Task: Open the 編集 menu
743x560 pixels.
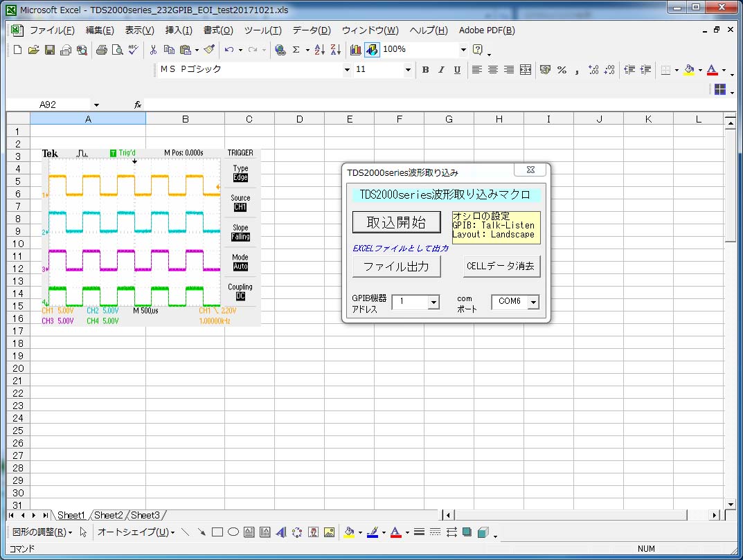Action: tap(100, 30)
